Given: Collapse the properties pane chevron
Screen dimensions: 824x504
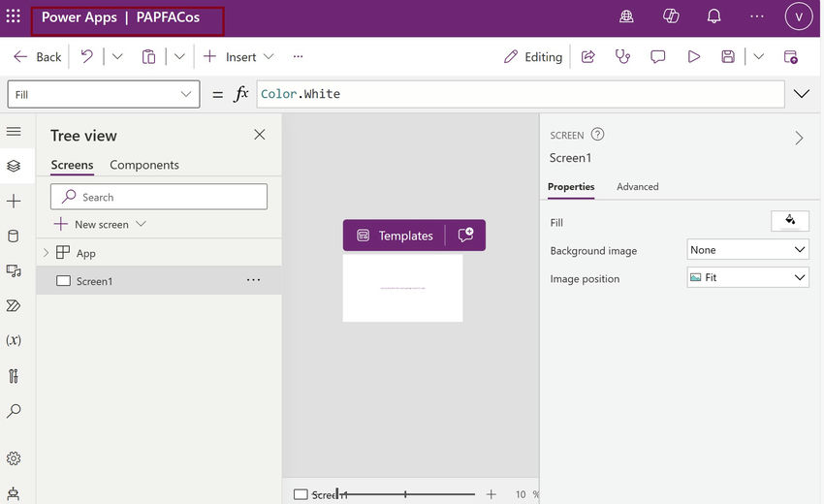Looking at the screenshot, I should coord(800,139).
